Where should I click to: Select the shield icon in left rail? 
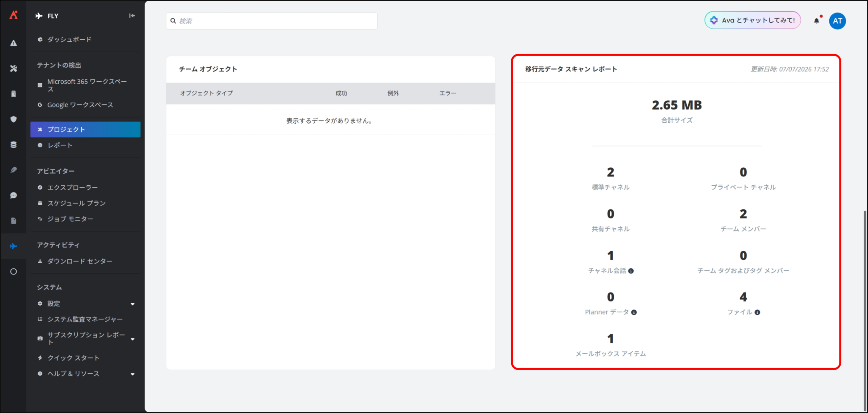click(x=13, y=119)
